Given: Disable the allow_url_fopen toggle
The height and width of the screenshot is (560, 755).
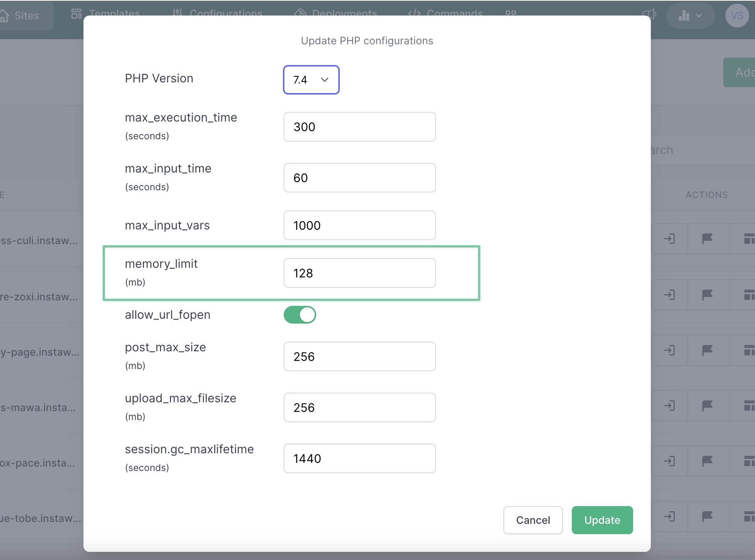Looking at the screenshot, I should click(x=300, y=315).
